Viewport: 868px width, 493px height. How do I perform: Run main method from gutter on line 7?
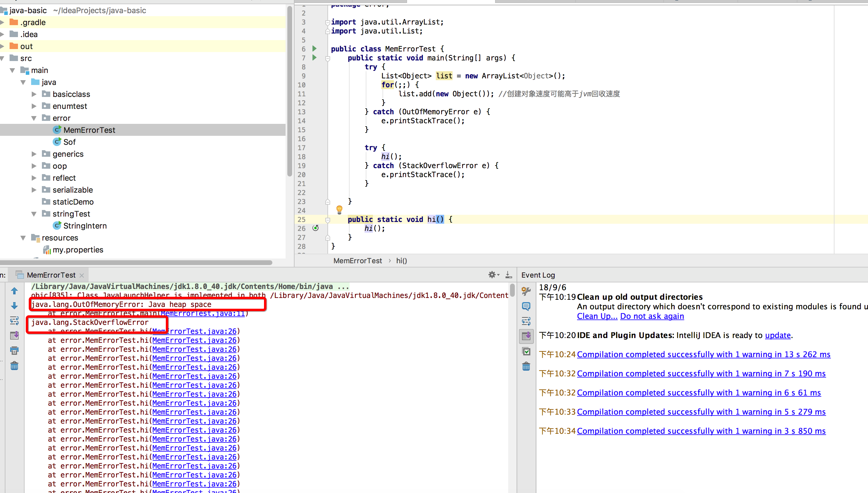pos(314,57)
